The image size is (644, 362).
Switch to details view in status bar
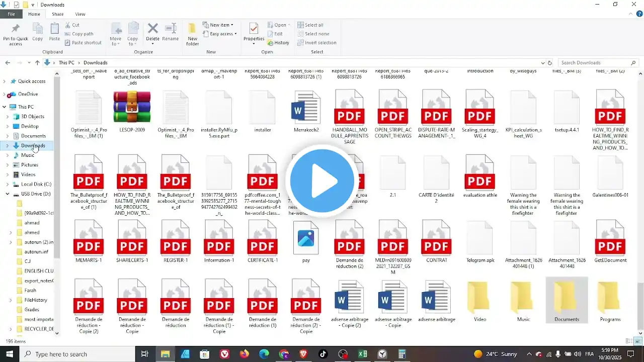coord(629,341)
